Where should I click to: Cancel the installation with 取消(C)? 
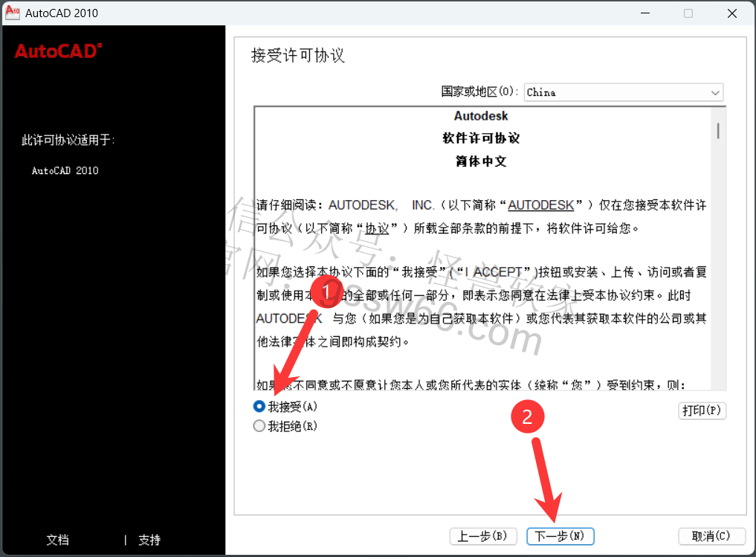tap(711, 536)
